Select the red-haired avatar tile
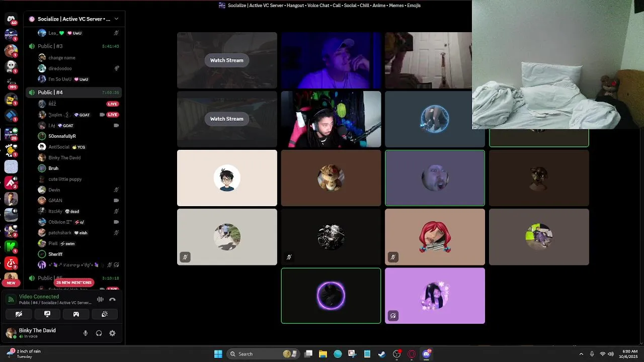644x362 pixels. [x=435, y=237]
